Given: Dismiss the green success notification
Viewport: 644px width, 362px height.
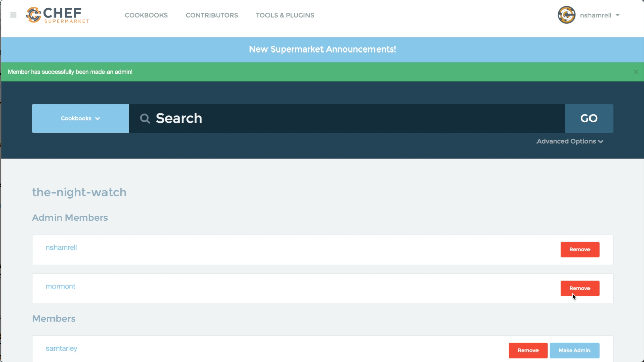Looking at the screenshot, I should tap(636, 72).
